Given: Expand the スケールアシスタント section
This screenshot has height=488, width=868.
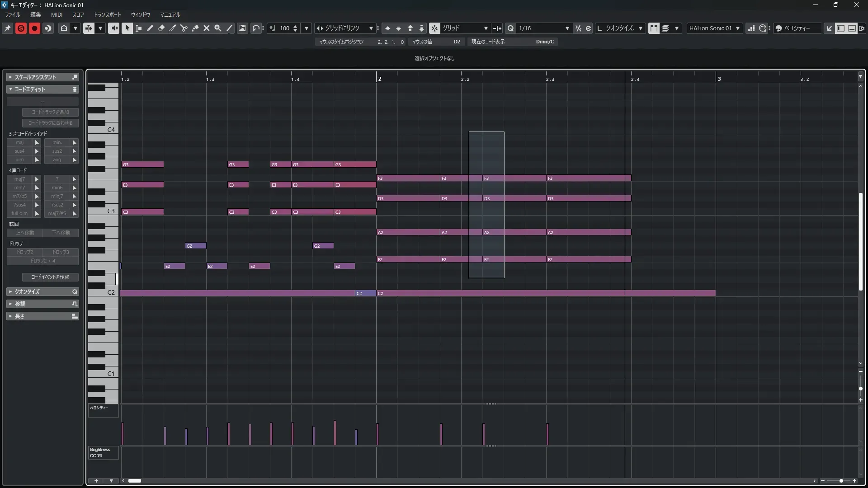Looking at the screenshot, I should pyautogui.click(x=35, y=77).
